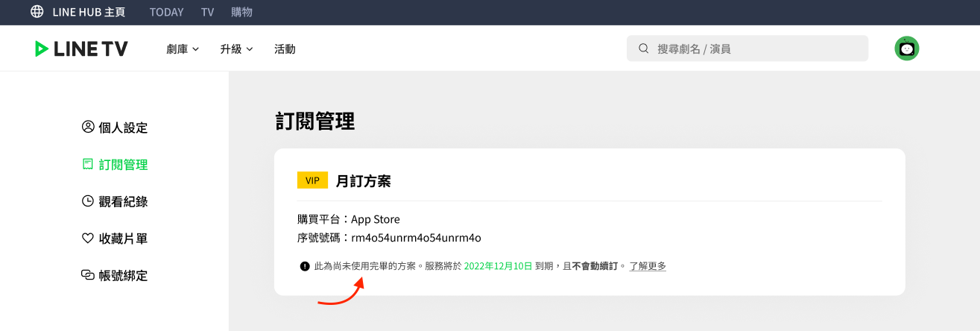Open LINE HUB 主頁 link
This screenshot has height=331, width=980.
[x=89, y=12]
